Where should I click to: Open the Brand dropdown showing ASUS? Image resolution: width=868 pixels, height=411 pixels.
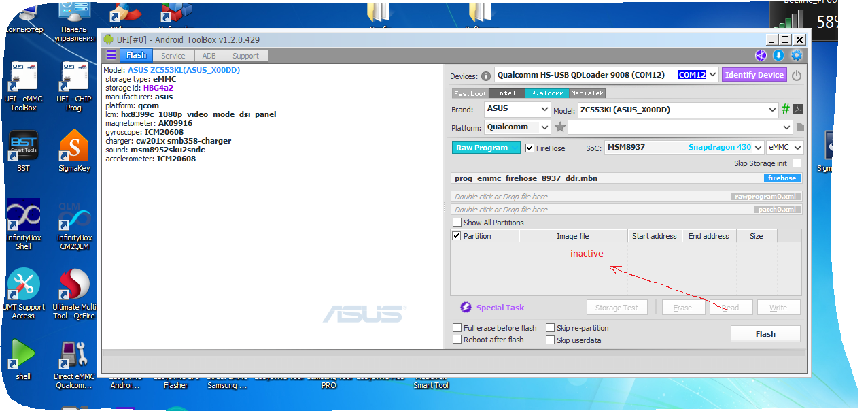tap(517, 109)
